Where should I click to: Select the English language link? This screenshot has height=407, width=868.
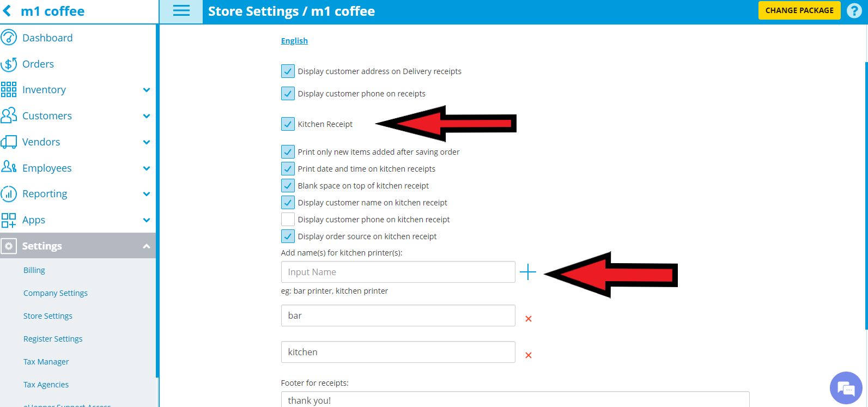[x=294, y=41]
